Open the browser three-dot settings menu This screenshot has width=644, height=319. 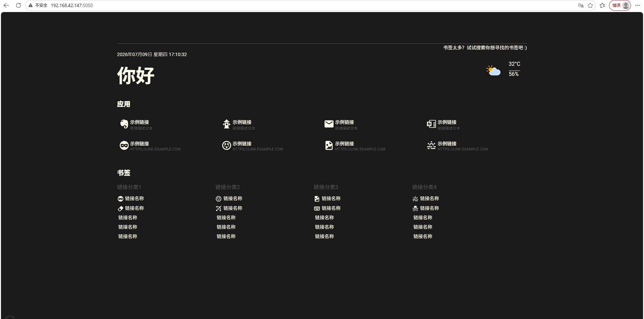click(x=638, y=5)
